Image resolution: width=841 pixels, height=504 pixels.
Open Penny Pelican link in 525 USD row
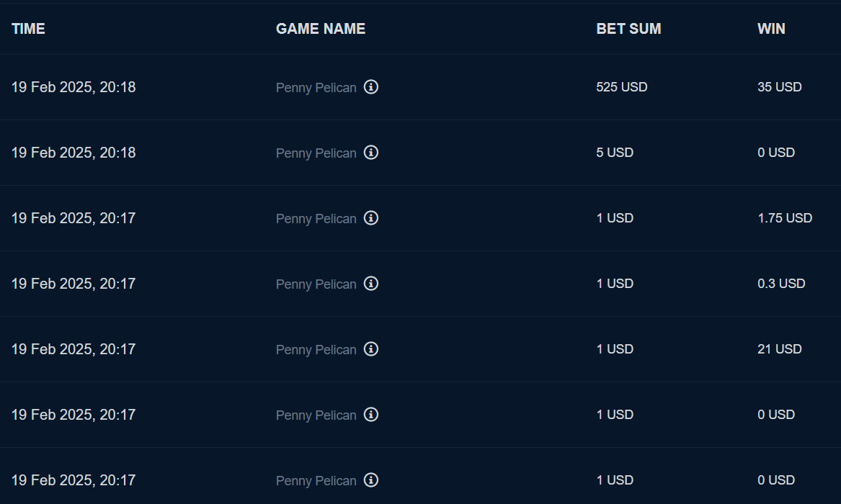click(x=316, y=88)
